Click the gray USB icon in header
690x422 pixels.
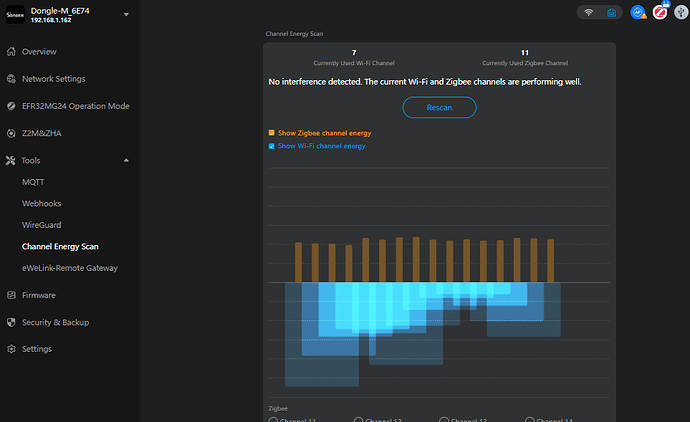tap(679, 13)
